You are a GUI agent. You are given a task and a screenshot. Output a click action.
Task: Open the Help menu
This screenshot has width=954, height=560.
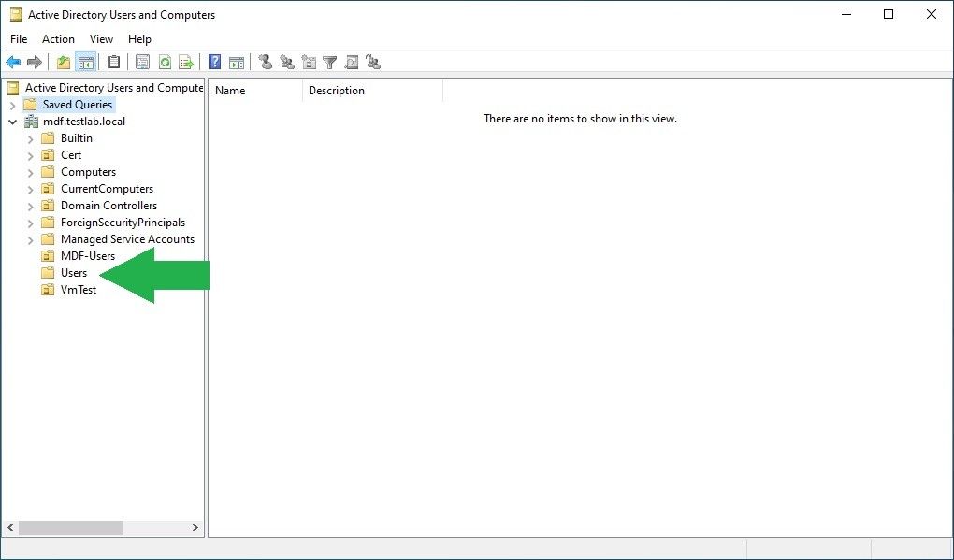139,39
